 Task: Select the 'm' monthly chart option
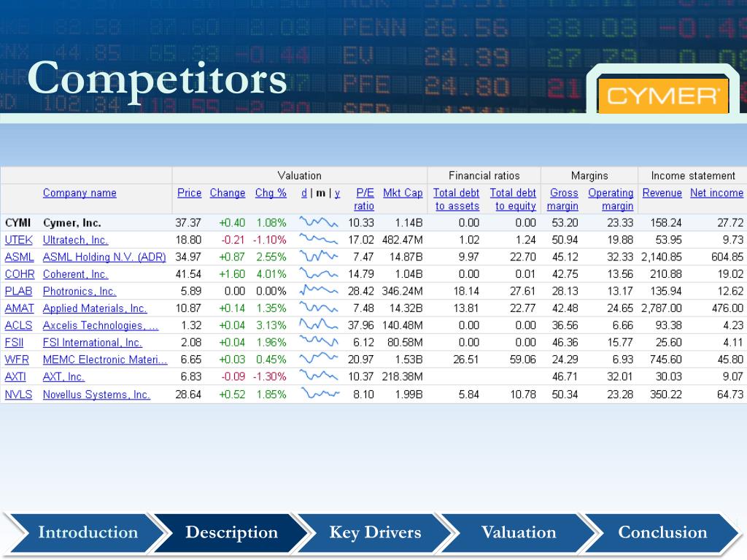[321, 192]
